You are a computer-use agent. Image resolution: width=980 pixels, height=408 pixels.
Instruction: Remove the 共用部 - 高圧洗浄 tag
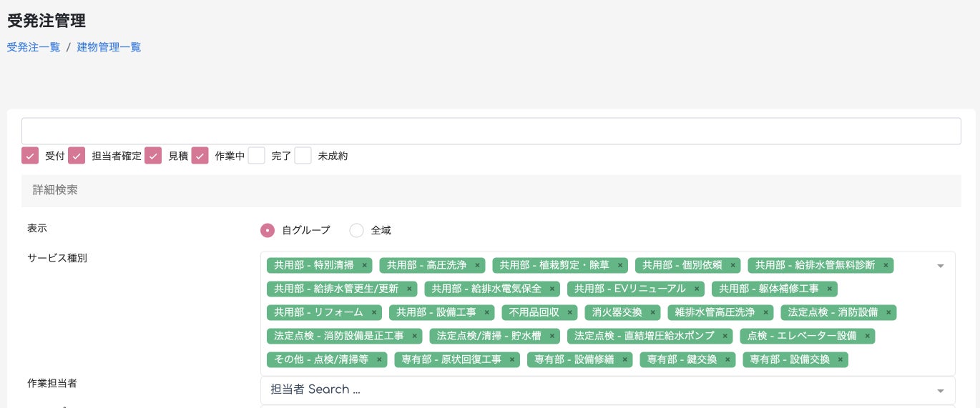point(477,265)
